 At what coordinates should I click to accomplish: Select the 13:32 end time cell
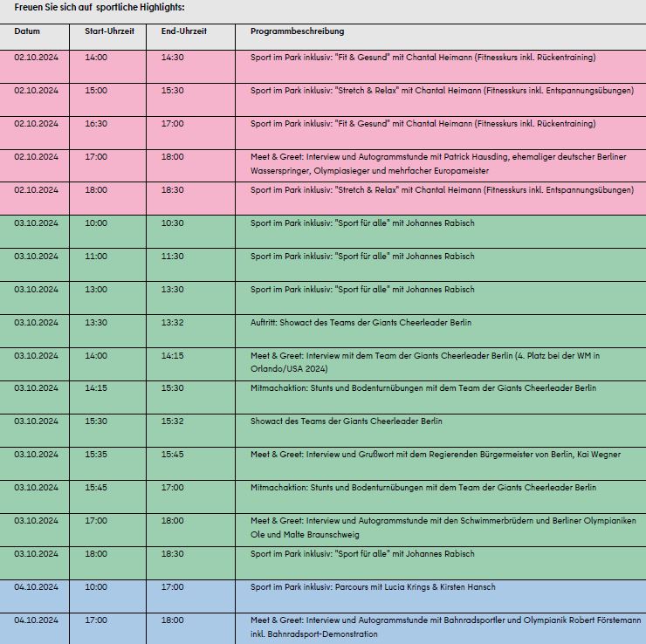(173, 322)
